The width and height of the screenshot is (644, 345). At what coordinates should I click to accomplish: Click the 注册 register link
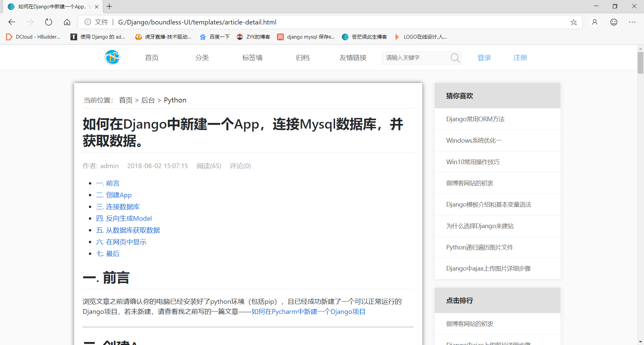tap(520, 58)
